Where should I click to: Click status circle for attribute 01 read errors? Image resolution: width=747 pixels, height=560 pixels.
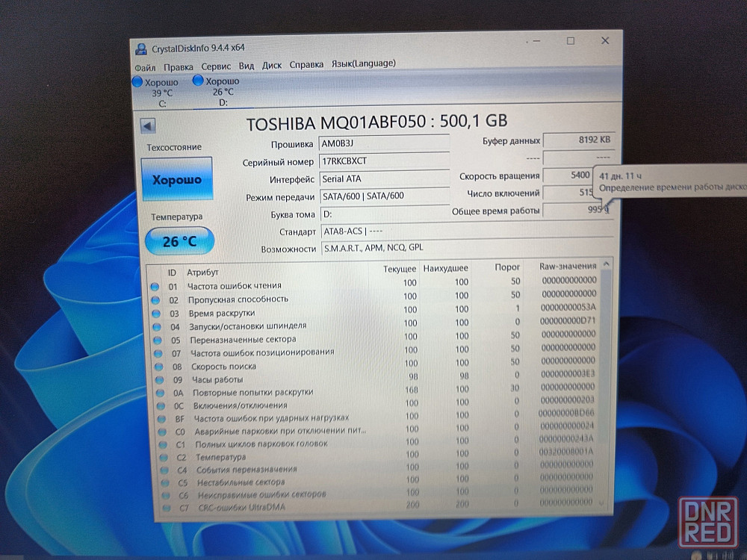tap(155, 287)
